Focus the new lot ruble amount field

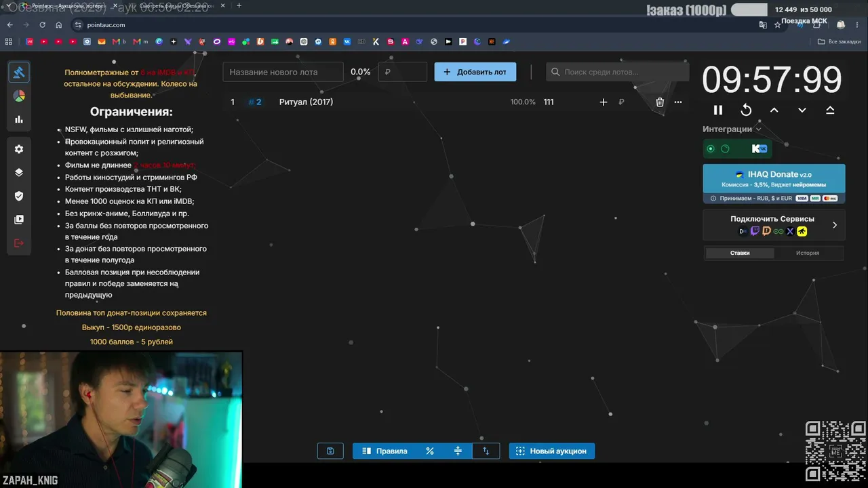coord(403,72)
